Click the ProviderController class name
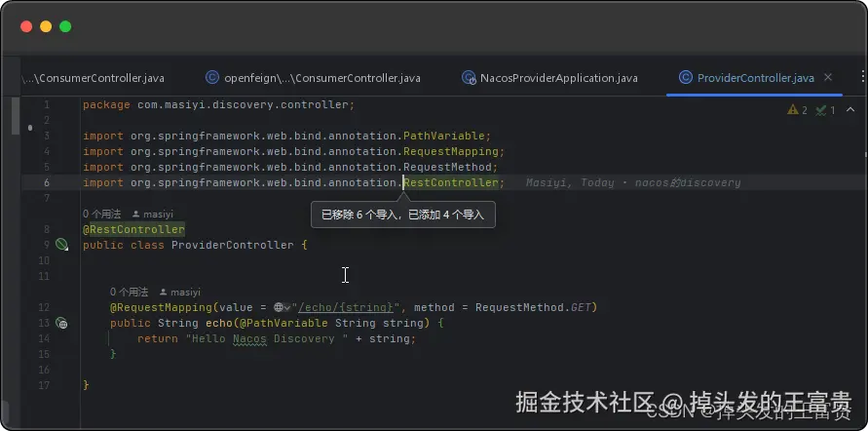 coord(233,245)
